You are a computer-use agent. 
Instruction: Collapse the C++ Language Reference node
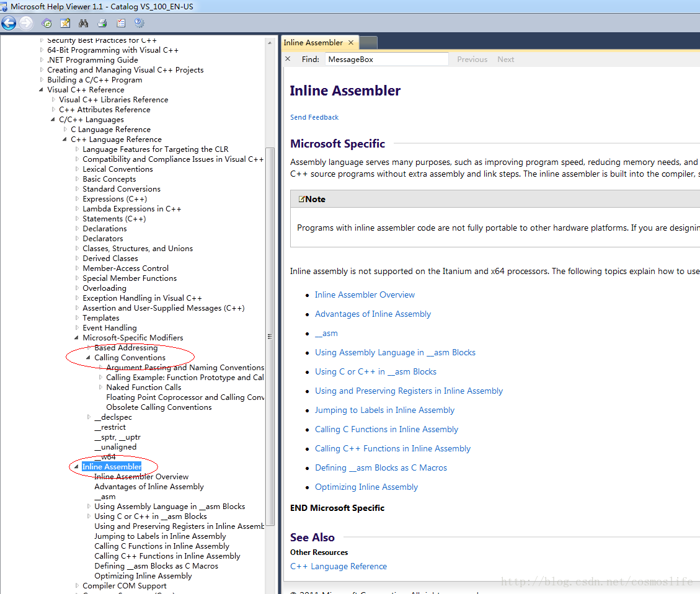tap(64, 140)
